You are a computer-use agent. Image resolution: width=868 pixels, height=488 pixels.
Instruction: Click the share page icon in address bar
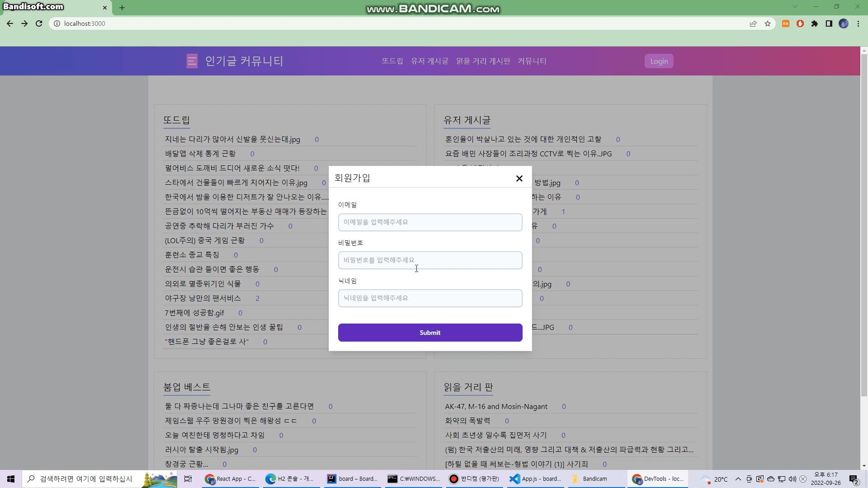pos(753,23)
